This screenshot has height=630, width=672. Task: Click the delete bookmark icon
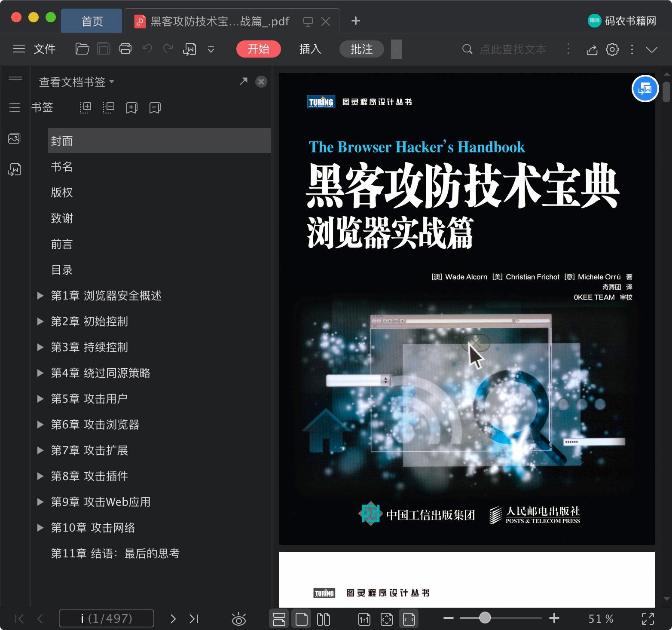(155, 107)
